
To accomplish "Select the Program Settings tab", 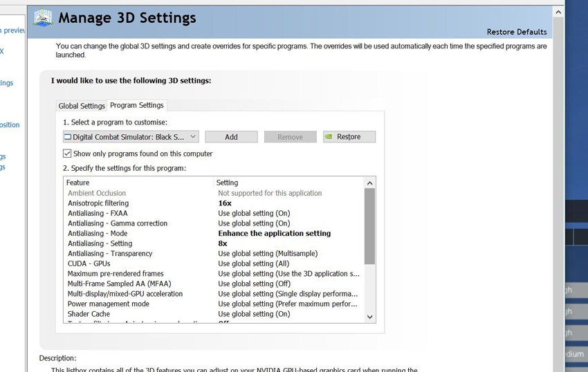I will 137,105.
